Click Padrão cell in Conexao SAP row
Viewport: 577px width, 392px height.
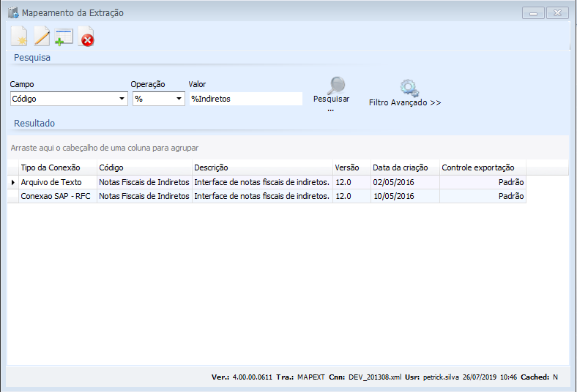(483, 196)
